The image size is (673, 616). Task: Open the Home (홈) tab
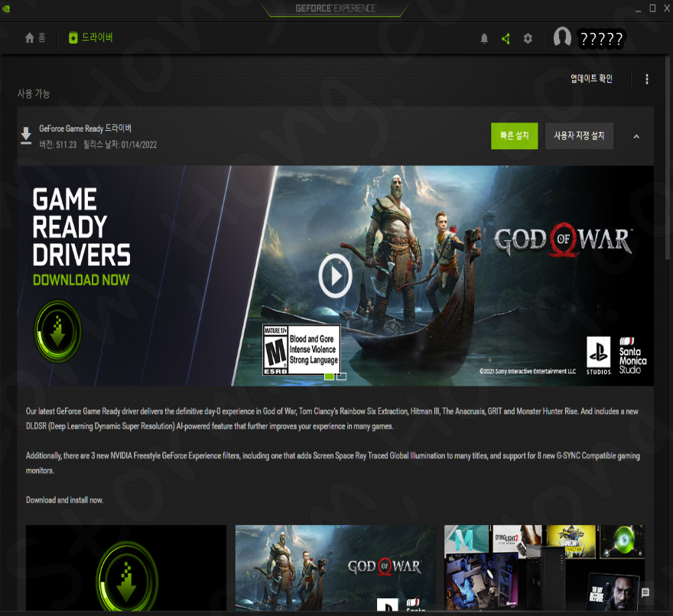pyautogui.click(x=35, y=37)
